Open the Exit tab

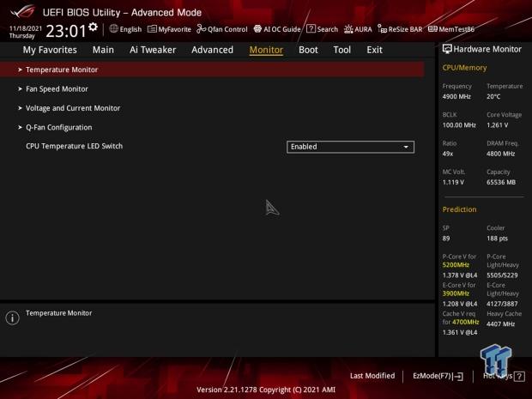[375, 50]
